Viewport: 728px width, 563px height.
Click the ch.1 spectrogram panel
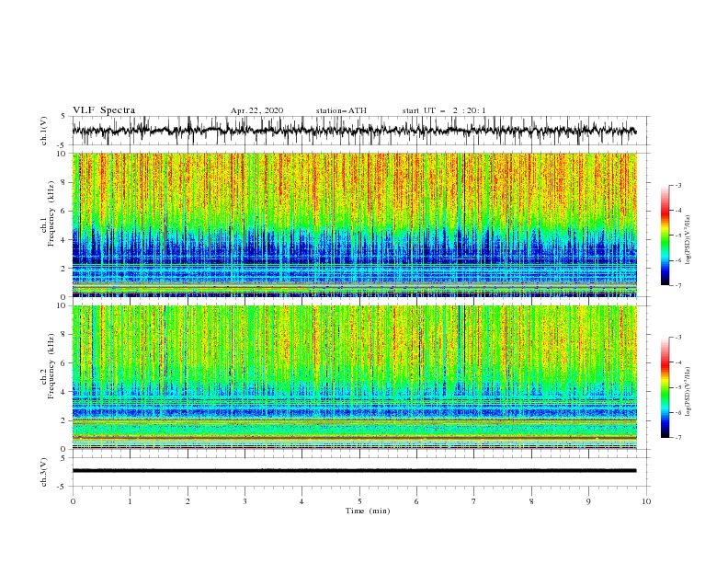pos(355,224)
